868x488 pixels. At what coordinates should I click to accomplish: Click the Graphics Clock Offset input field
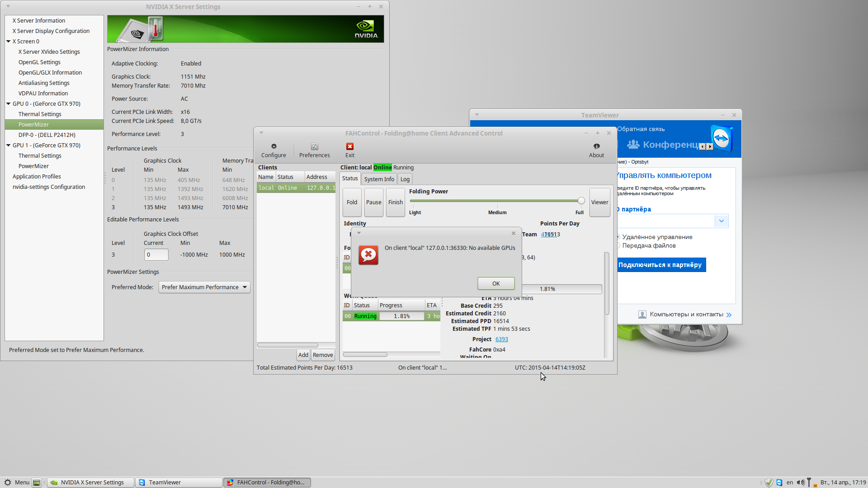pyautogui.click(x=156, y=255)
